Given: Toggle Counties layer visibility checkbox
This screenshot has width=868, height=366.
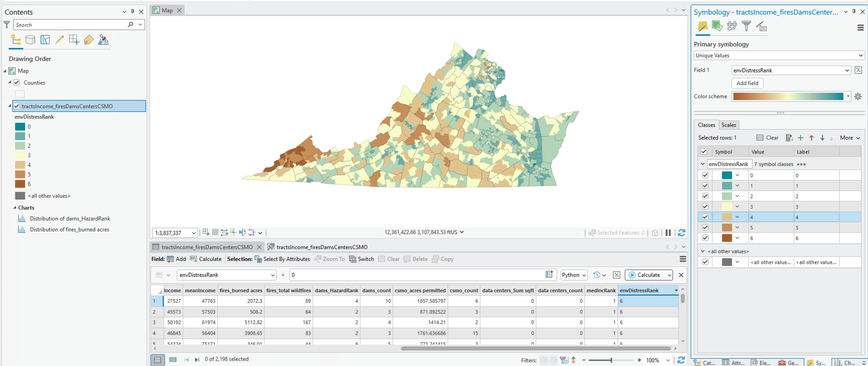Looking at the screenshot, I should (x=17, y=83).
